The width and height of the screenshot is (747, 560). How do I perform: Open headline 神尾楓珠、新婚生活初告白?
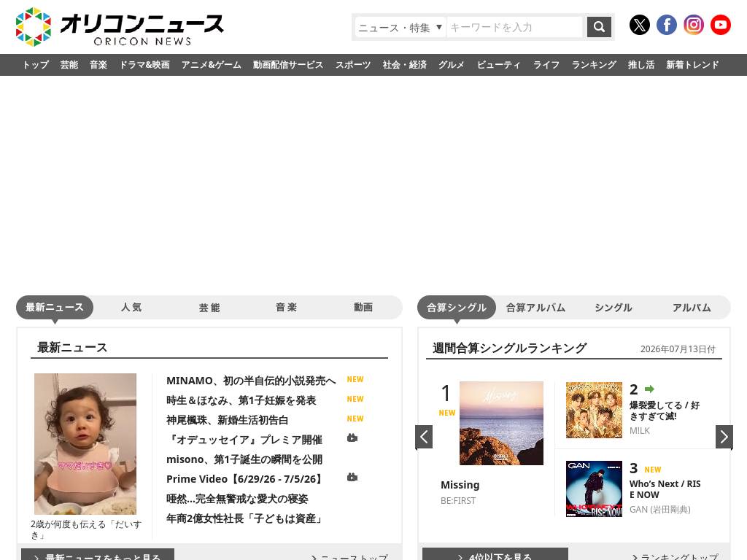pos(228,420)
